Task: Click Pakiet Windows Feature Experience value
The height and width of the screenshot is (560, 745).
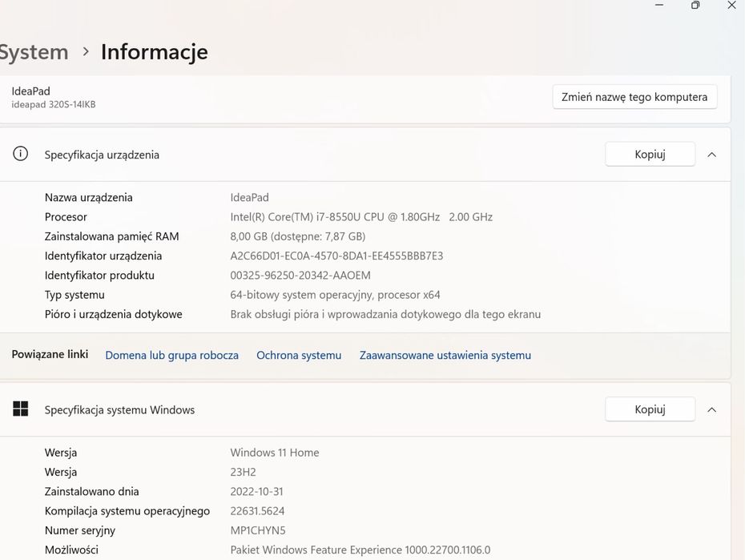Action: click(x=360, y=550)
